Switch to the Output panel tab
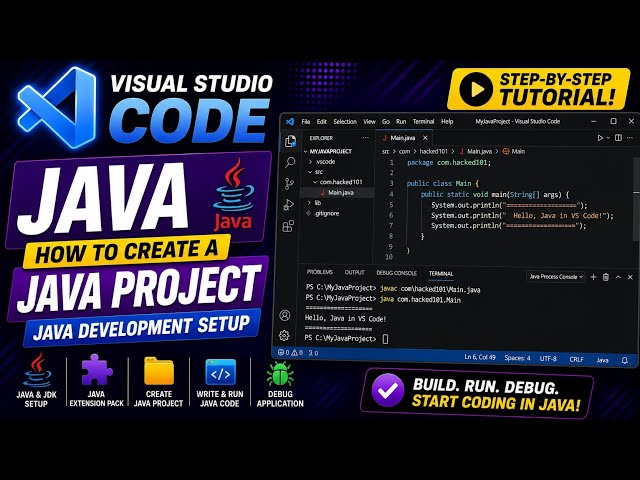The height and width of the screenshot is (480, 640). tap(354, 273)
